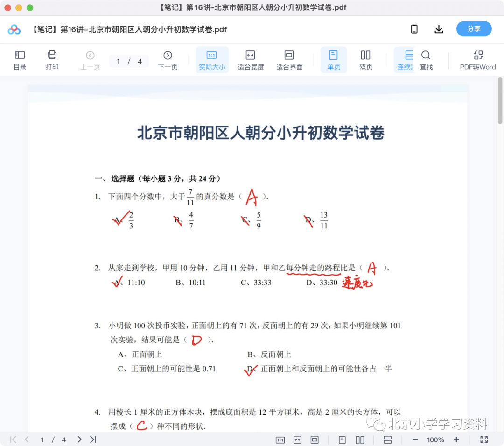Click the vertical scrollbar thumb
This screenshot has height=446, width=504.
pos(500,100)
